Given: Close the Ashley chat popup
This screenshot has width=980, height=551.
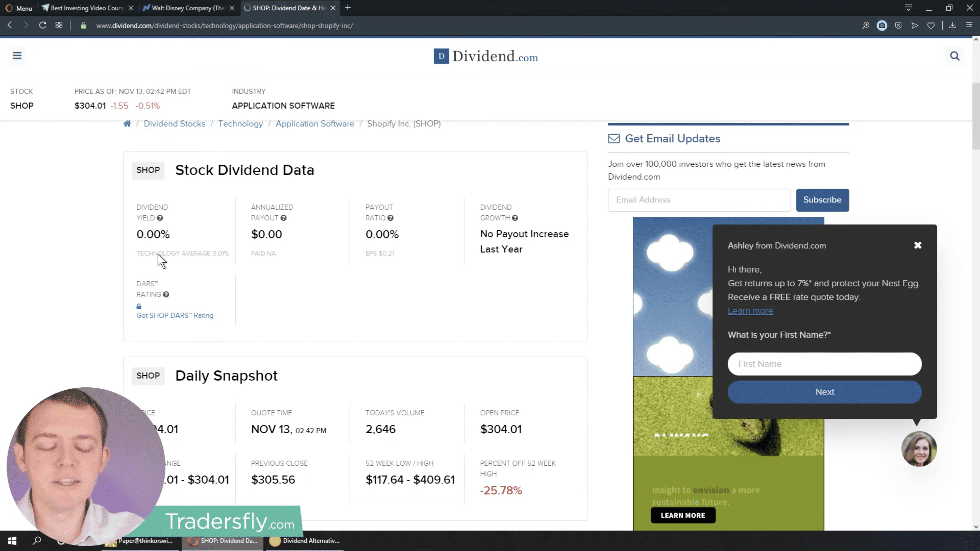Looking at the screenshot, I should click(918, 245).
